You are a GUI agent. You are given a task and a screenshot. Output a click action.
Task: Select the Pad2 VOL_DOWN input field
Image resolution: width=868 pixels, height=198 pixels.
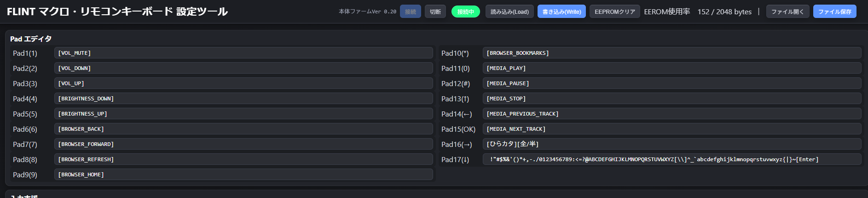243,68
